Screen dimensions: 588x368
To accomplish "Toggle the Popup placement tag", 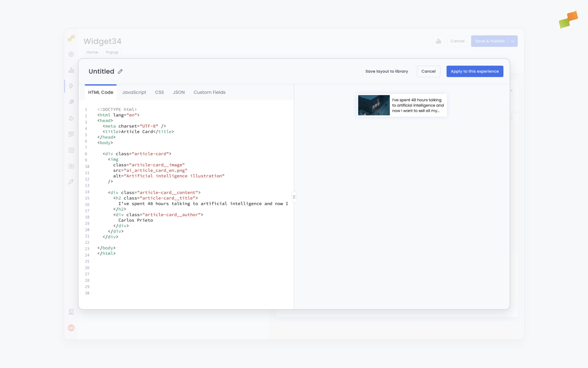I will coord(112,52).
